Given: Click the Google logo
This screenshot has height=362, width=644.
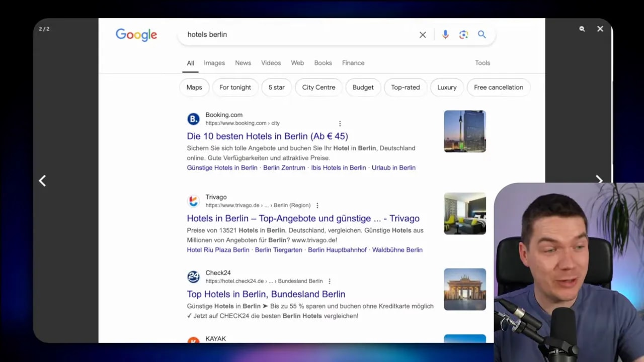Looking at the screenshot, I should [x=136, y=35].
